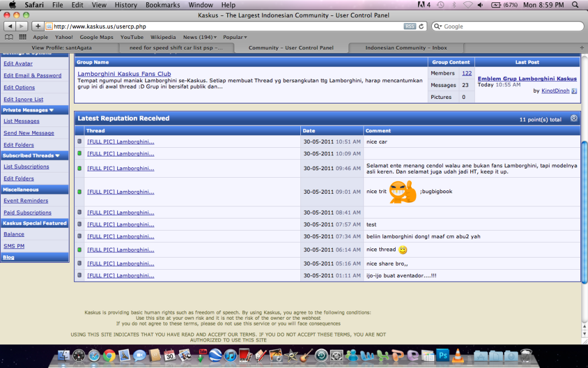
Task: Open Edit Email & Password link
Action: (x=33, y=75)
